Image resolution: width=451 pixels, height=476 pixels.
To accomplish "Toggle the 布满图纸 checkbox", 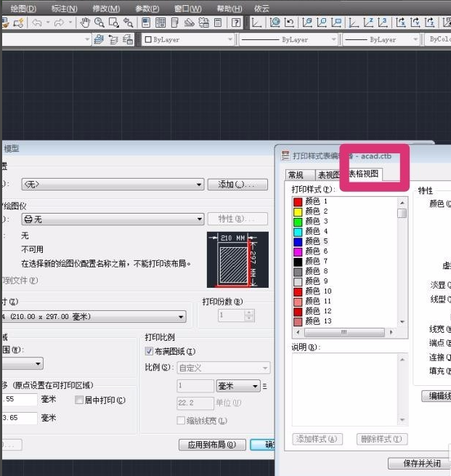I will pos(150,352).
